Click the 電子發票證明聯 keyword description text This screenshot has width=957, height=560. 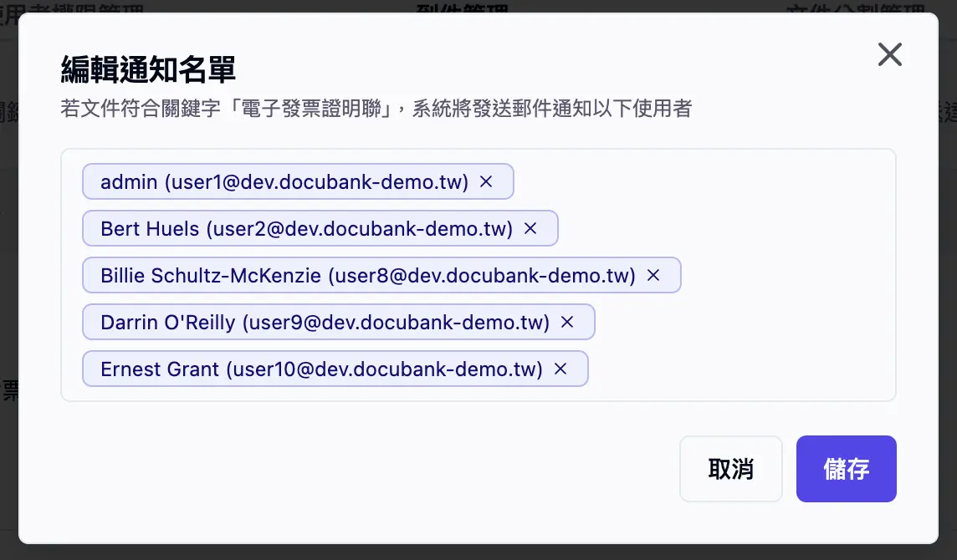pyautogui.click(x=376, y=109)
